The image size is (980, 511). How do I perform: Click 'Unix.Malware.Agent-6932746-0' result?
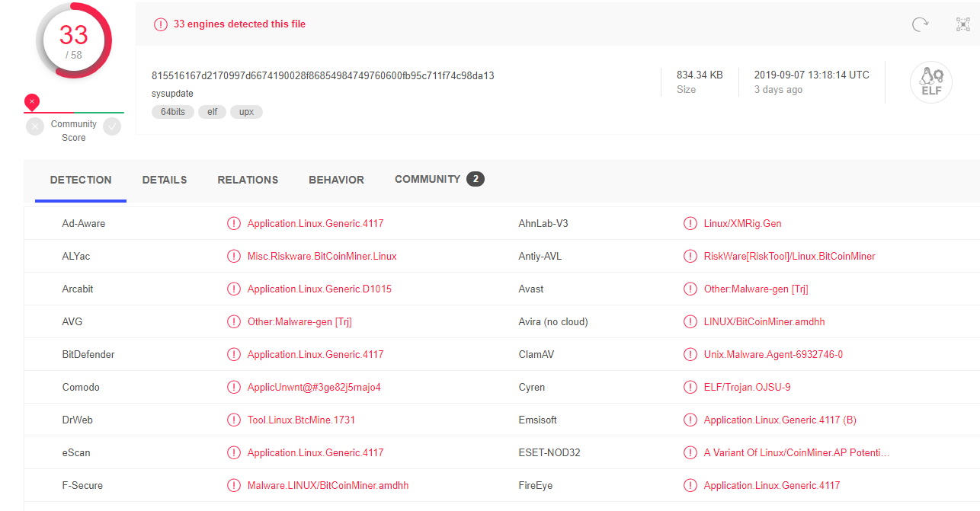pyautogui.click(x=773, y=355)
